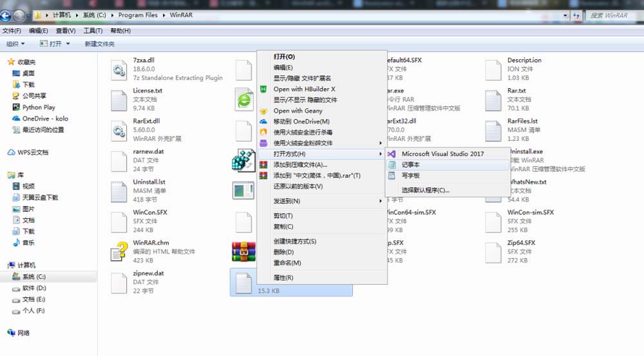The width and height of the screenshot is (644, 356).
Task: Click the WordPad (写字板) icon in submenu
Action: coord(392,175)
